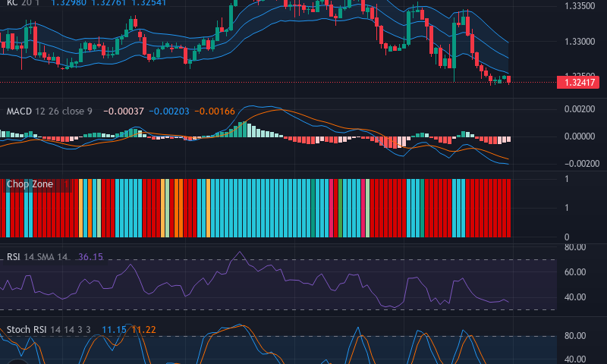Click the MACD histogram value -0.00037
607x364 pixels.
(x=124, y=111)
